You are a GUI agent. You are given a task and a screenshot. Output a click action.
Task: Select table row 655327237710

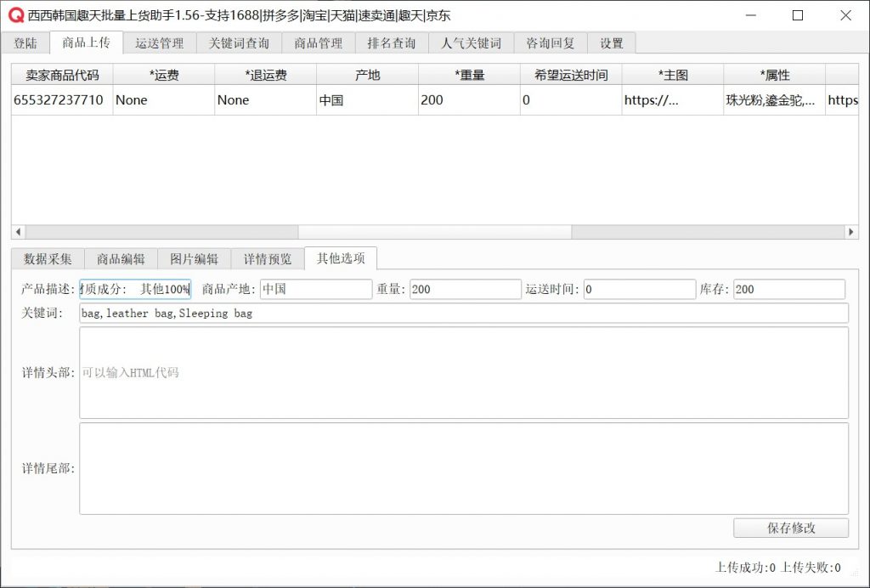pos(59,100)
